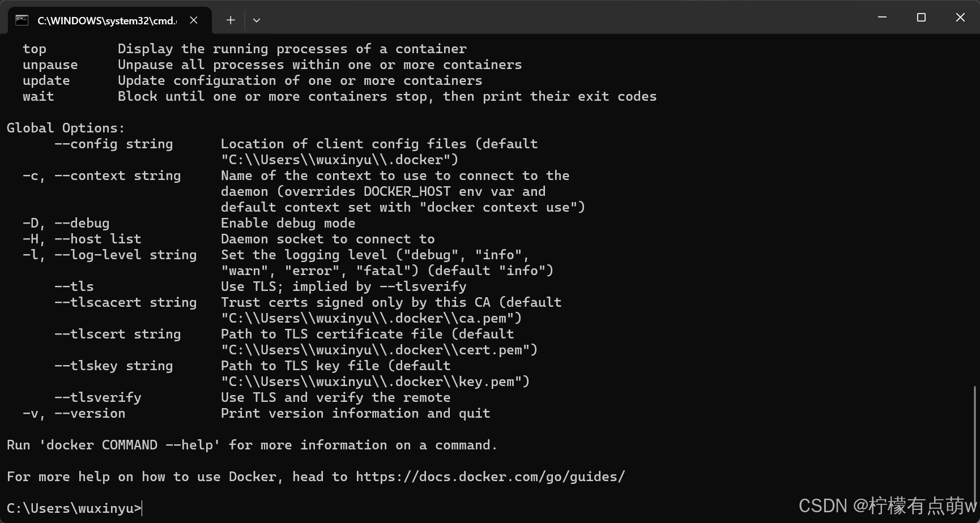
Task: Click the cmd icon in the tab
Action: (x=22, y=19)
